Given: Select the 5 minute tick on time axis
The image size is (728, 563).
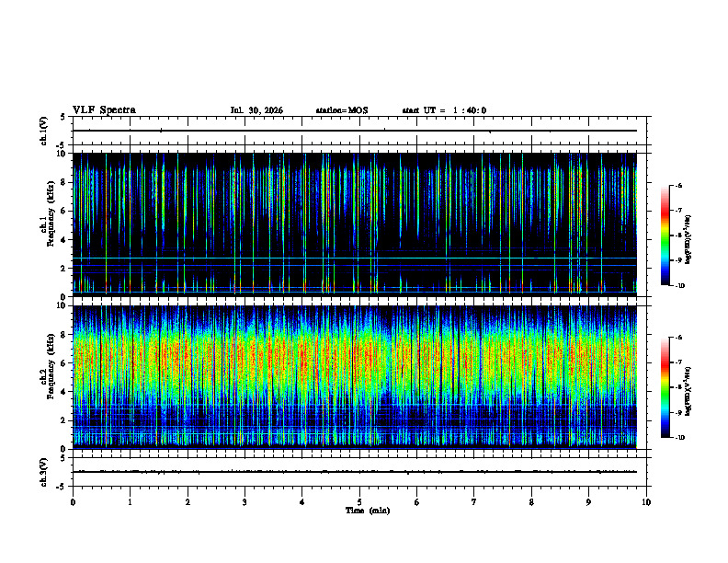Looking at the screenshot, I should (359, 502).
